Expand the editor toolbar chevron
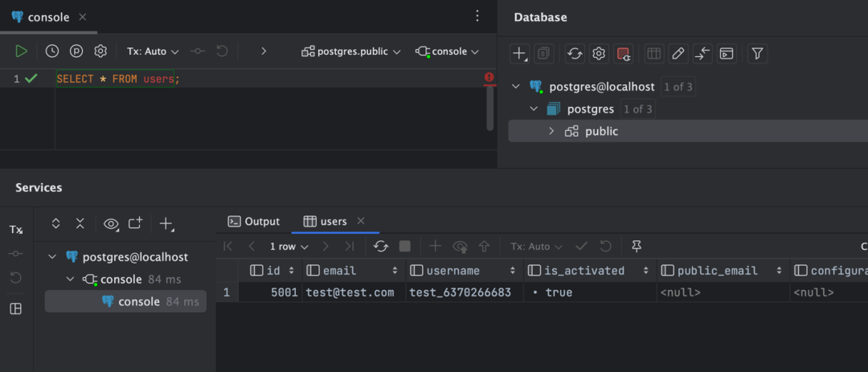Screen dimensions: 868x372 (264, 51)
